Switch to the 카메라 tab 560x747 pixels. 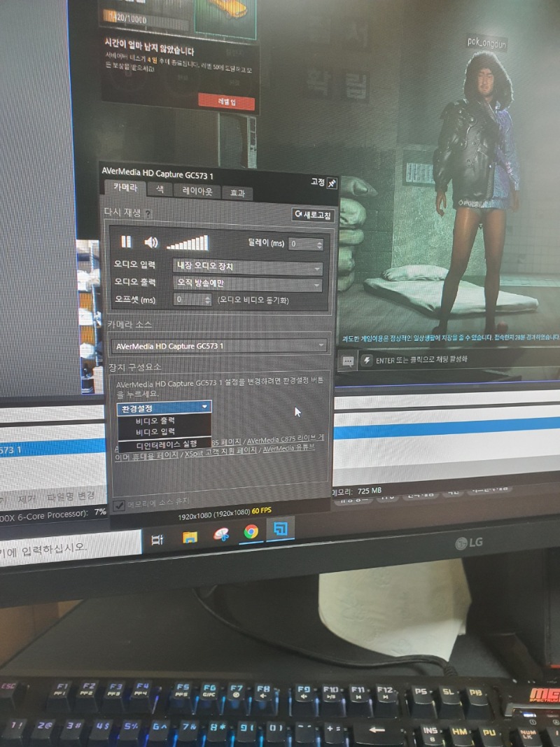(x=125, y=187)
